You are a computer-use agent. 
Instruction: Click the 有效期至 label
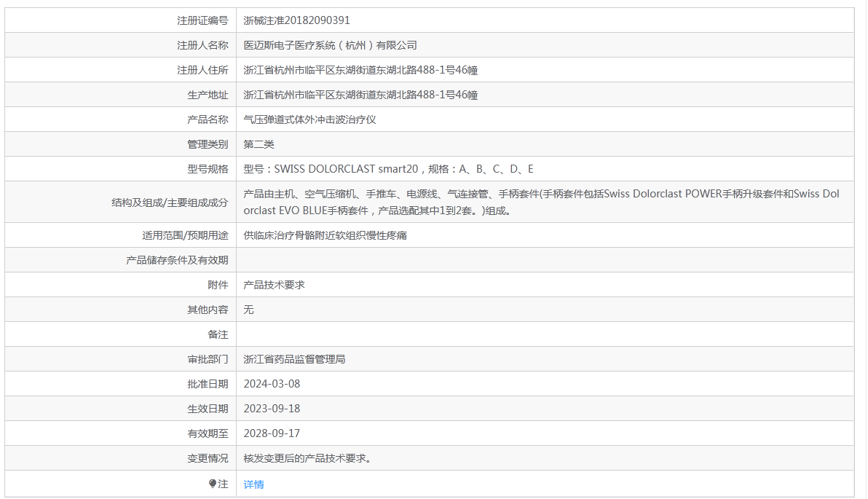(x=208, y=433)
